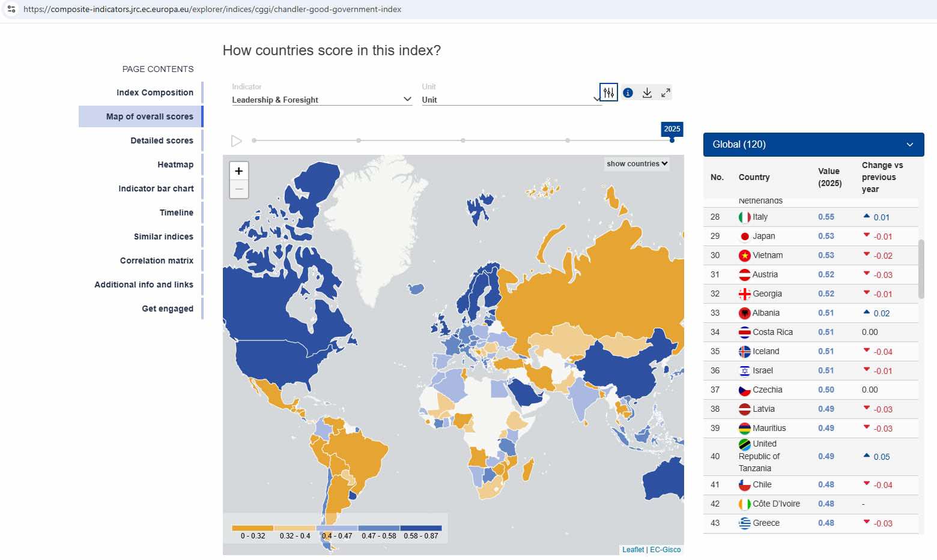Viewport: 937px width, 560px height.
Task: Open the Leaflet attribution link
Action: (x=632, y=550)
